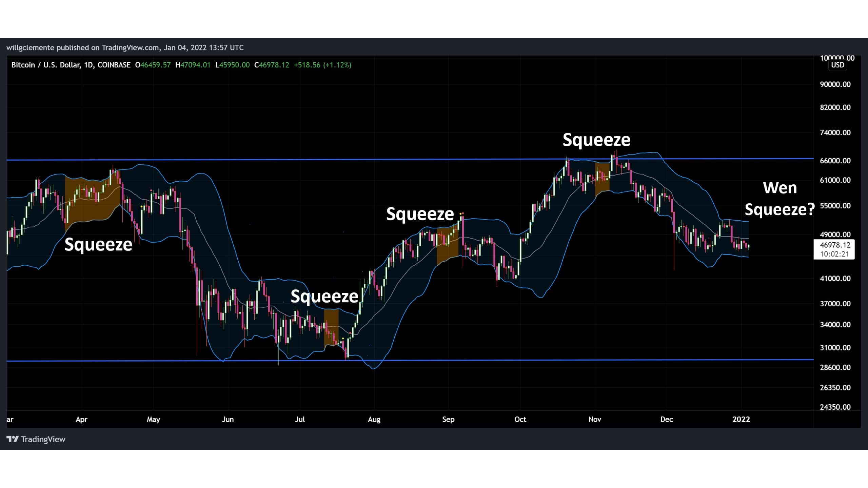Click the Squeeze label near July
Viewport: 868px width, 488px height.
[x=324, y=296]
